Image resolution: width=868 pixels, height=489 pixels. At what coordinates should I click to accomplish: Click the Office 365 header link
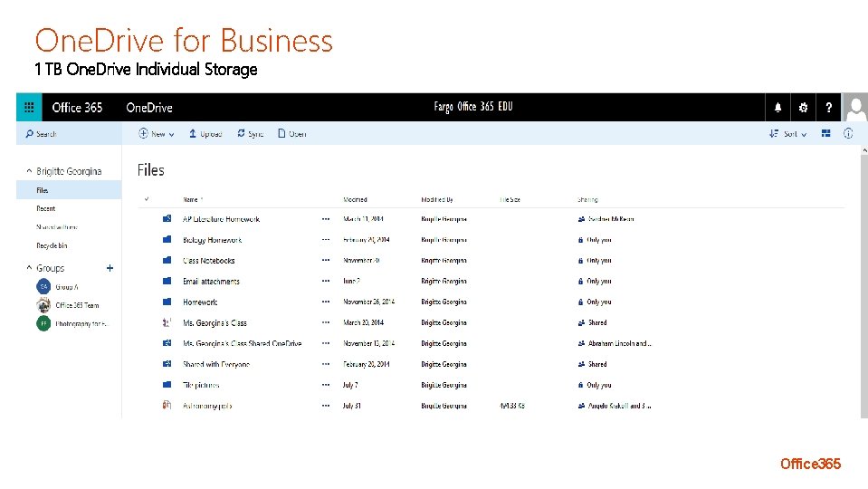(x=77, y=108)
